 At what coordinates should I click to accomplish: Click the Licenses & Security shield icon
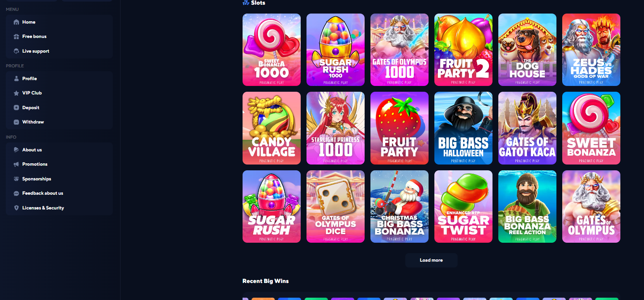click(x=16, y=208)
